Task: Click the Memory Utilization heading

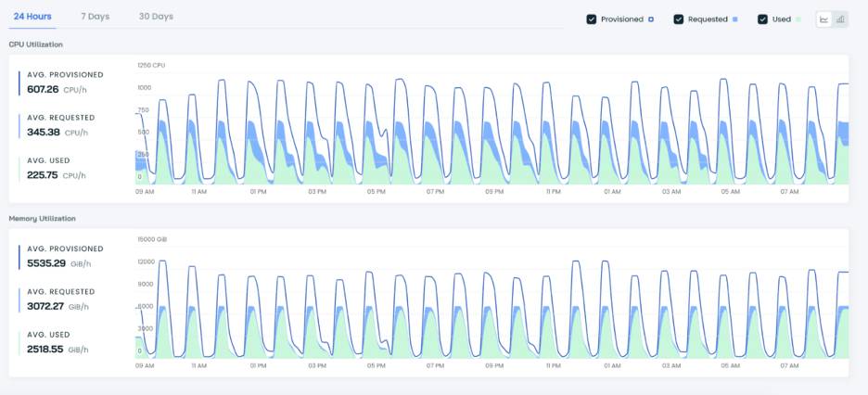Action: (x=42, y=219)
